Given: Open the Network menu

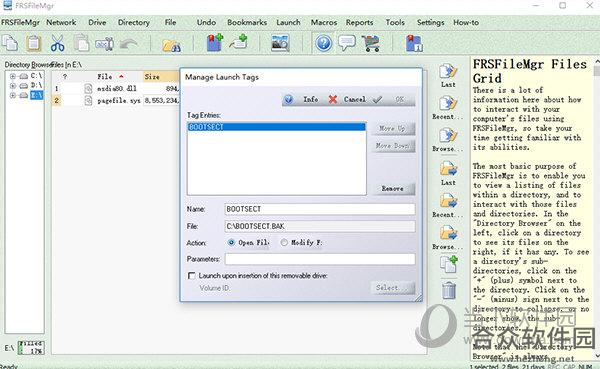Looking at the screenshot, I should (x=61, y=23).
